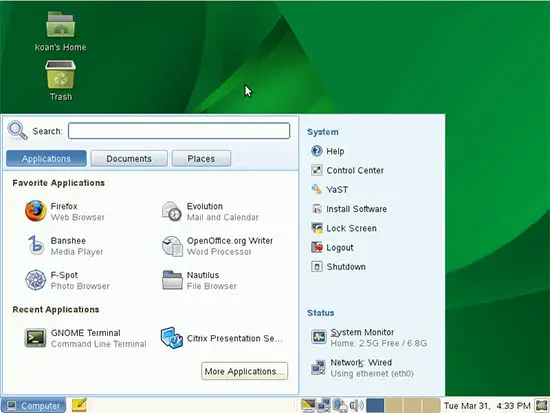
Task: Log out via the Logout entry
Action: 332,247
